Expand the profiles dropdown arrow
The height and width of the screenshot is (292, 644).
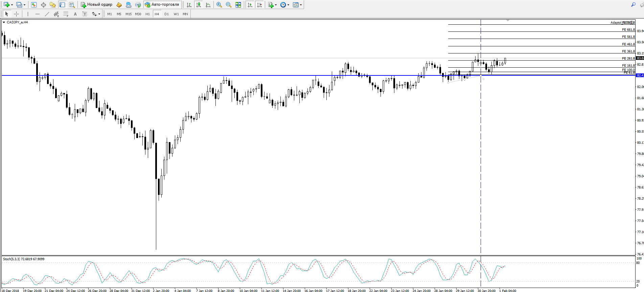click(x=24, y=5)
